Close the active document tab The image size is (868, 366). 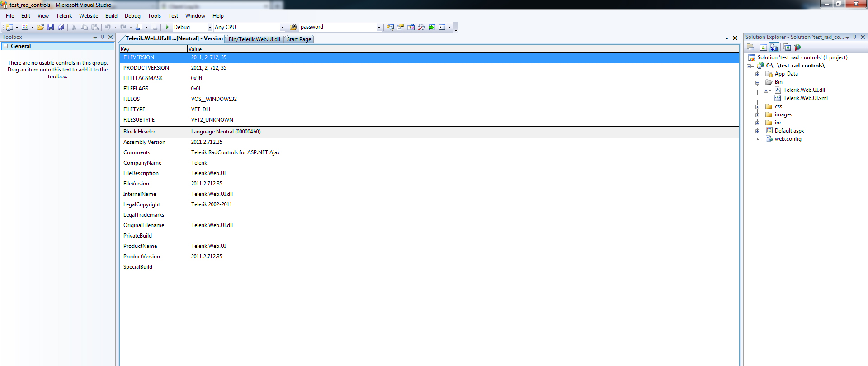click(735, 38)
